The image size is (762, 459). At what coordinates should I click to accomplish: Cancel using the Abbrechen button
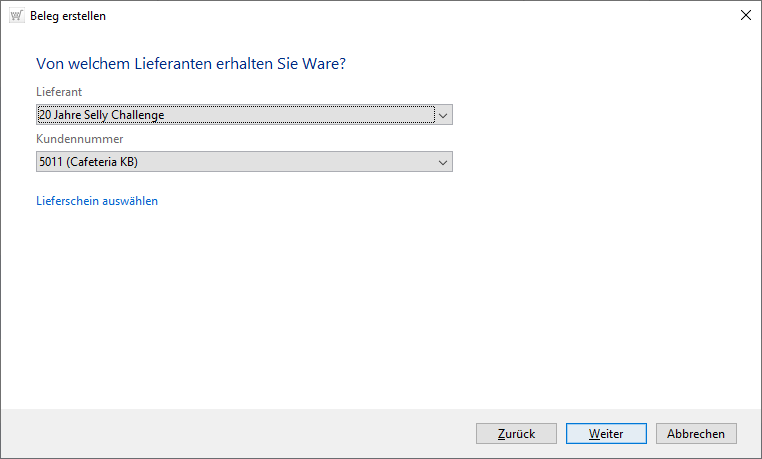tap(696, 434)
